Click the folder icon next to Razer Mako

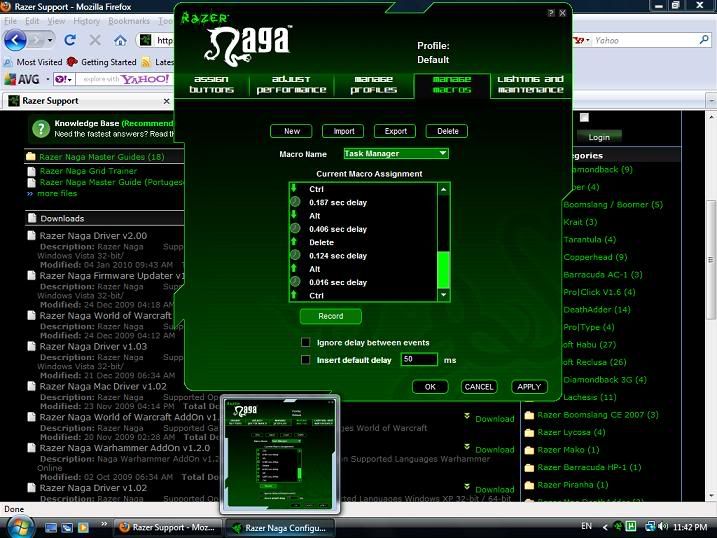click(x=529, y=450)
